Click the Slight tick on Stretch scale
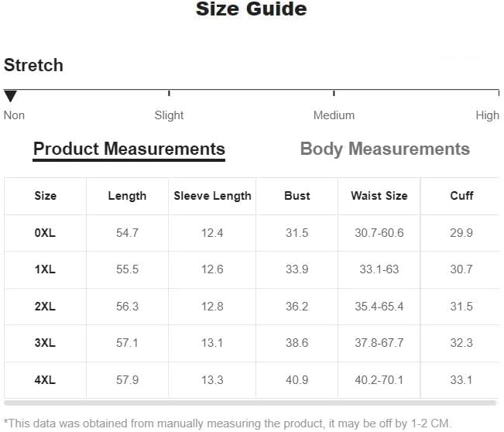Image resolution: width=504 pixels, height=432 pixels. [x=169, y=93]
